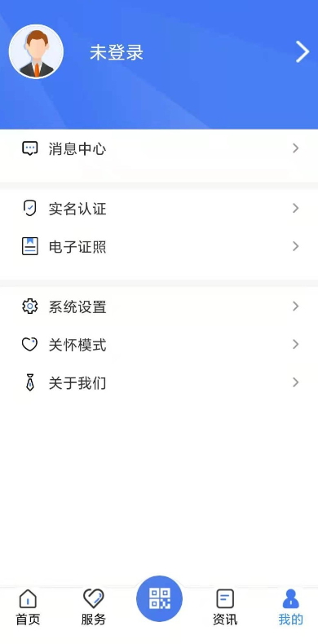Select the 我的 profile tab

tap(291, 607)
